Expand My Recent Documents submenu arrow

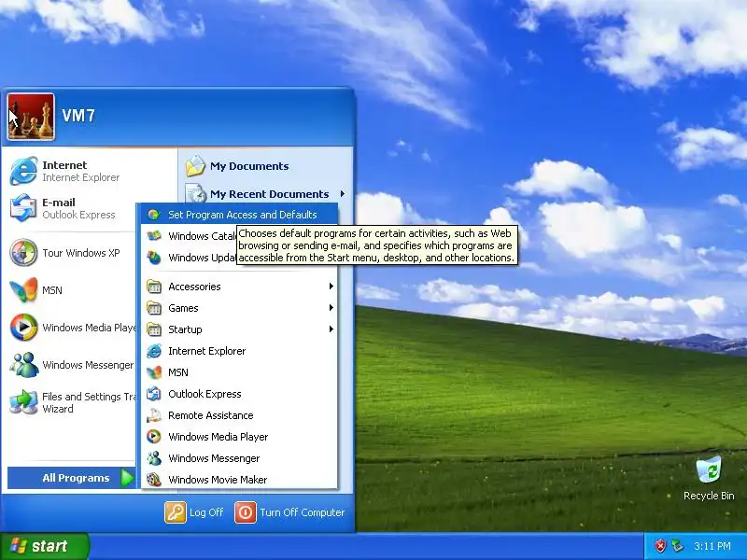point(343,194)
